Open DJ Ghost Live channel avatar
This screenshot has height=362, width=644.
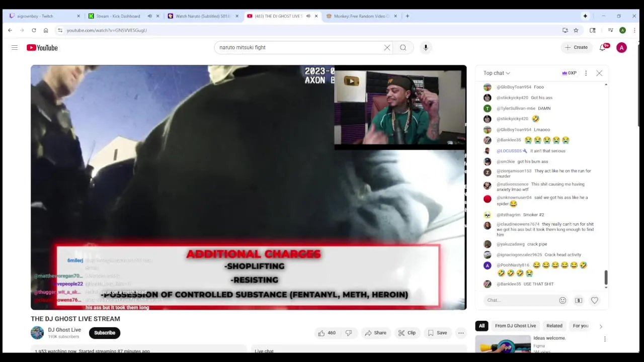(x=37, y=333)
